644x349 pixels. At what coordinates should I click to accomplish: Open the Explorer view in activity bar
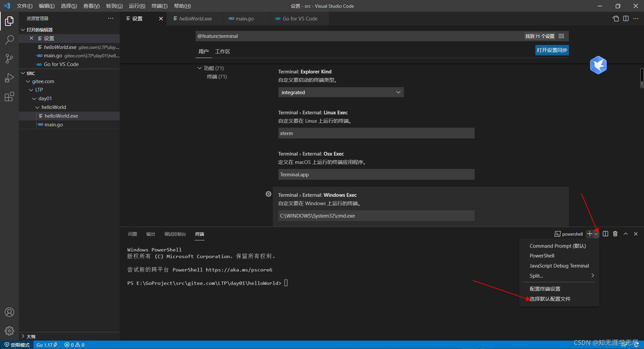tap(9, 21)
